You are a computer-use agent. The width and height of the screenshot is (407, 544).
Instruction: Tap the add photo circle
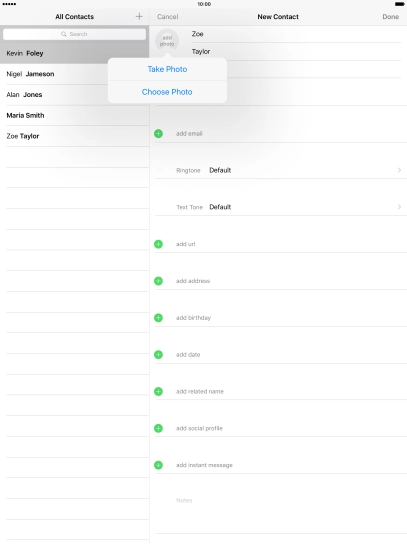click(167, 41)
